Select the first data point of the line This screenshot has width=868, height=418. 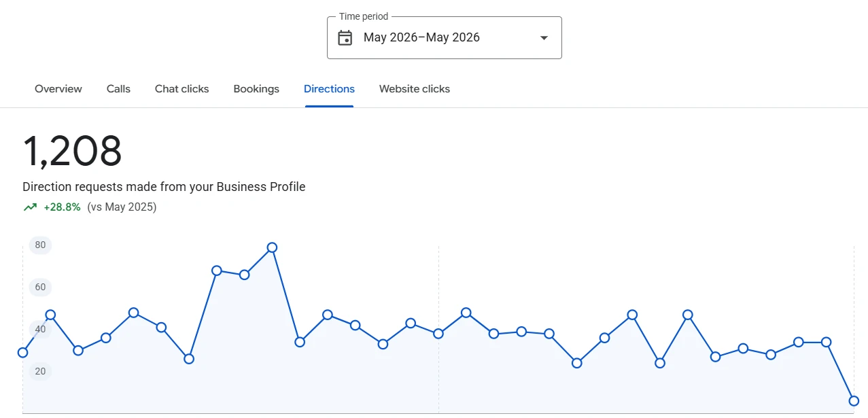click(22, 353)
